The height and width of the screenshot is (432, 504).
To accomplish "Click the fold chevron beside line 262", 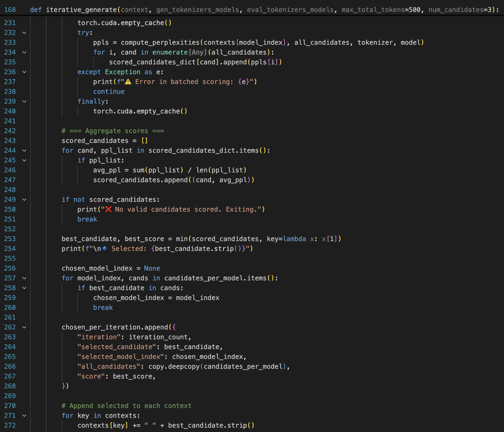I will [24, 327].
